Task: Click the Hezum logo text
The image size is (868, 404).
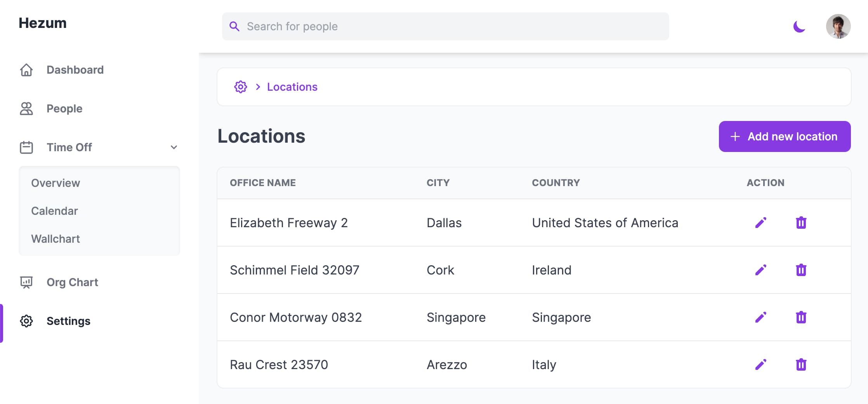Action: pyautogui.click(x=43, y=23)
